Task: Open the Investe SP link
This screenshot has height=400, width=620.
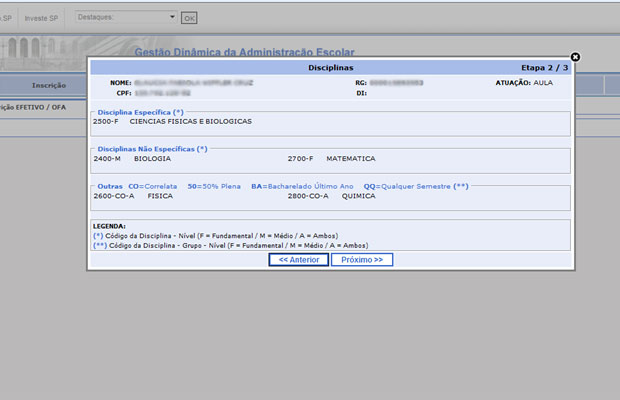Action: 46,18
